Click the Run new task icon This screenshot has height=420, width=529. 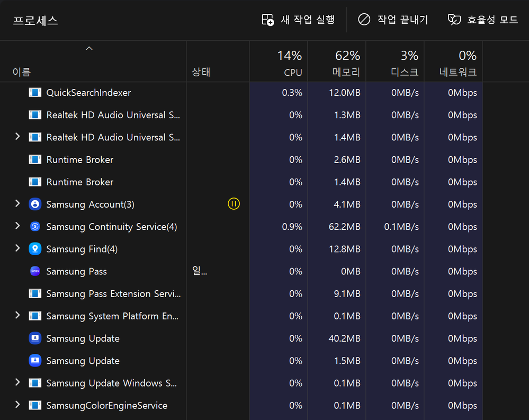[268, 20]
